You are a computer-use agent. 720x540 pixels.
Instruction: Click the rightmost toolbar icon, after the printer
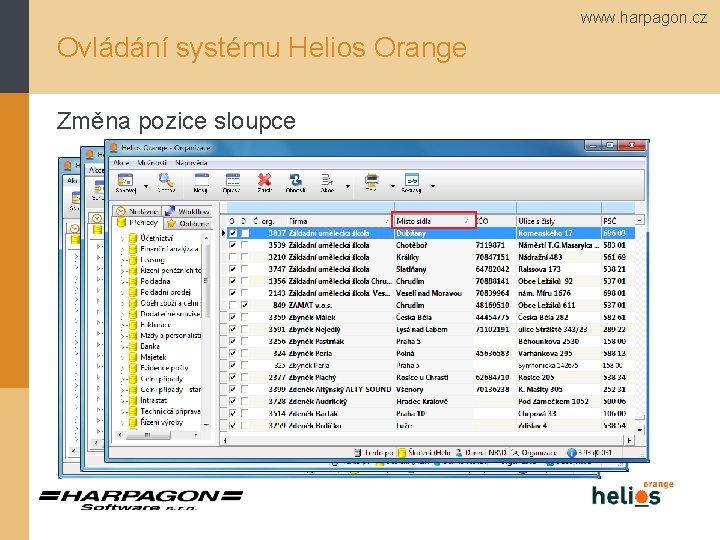pyautogui.click(x=411, y=180)
